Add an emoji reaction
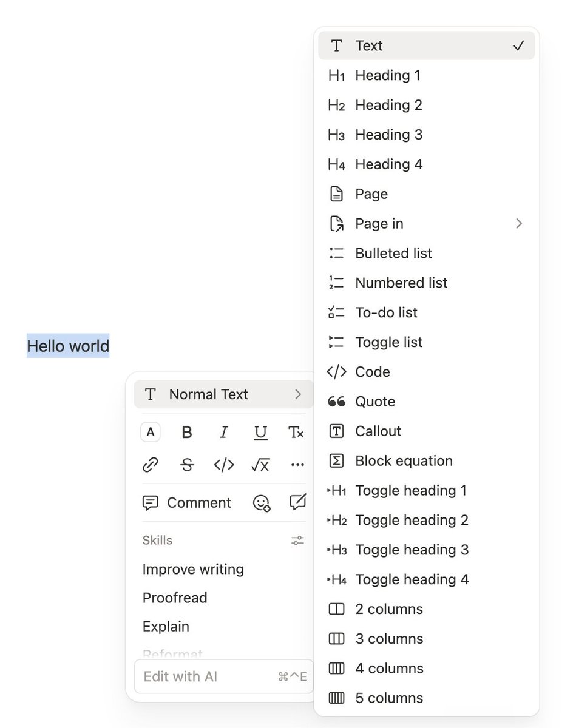576x728 pixels. 261,503
